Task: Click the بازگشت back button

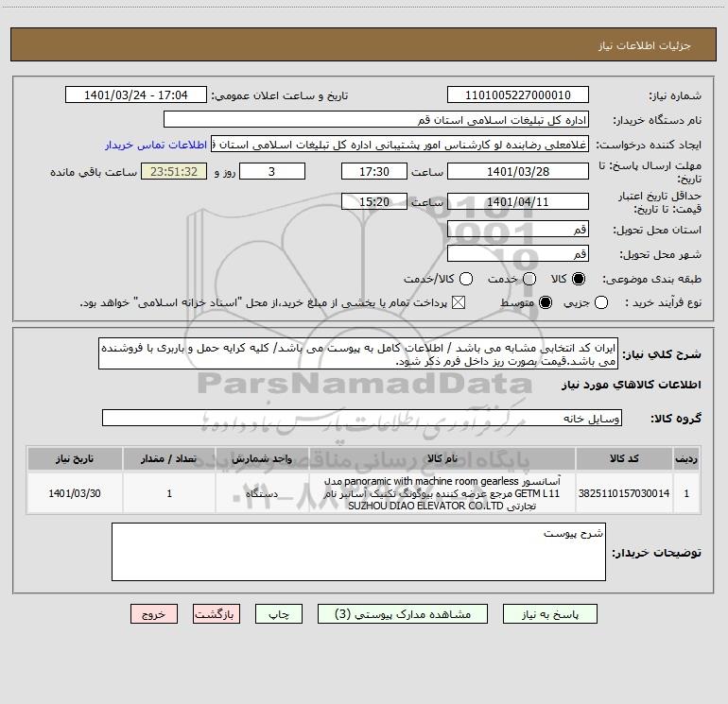Action: point(217,614)
